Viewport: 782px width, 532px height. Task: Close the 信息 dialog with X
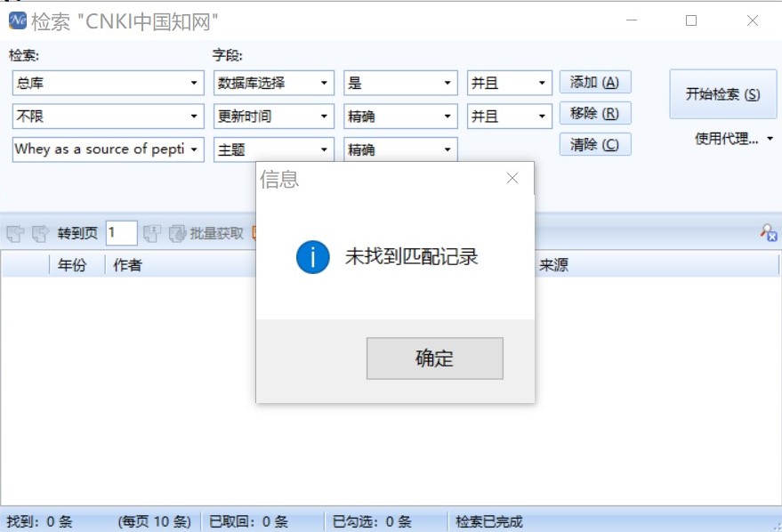click(512, 178)
